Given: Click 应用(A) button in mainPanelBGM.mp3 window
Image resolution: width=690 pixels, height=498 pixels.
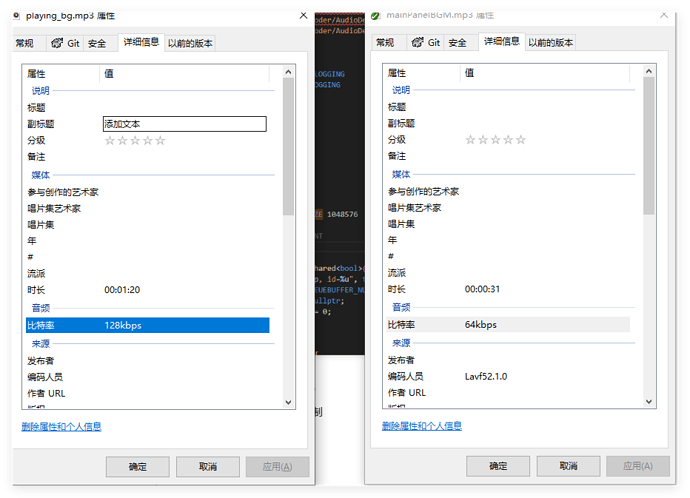Looking at the screenshot, I should pyautogui.click(x=638, y=466).
